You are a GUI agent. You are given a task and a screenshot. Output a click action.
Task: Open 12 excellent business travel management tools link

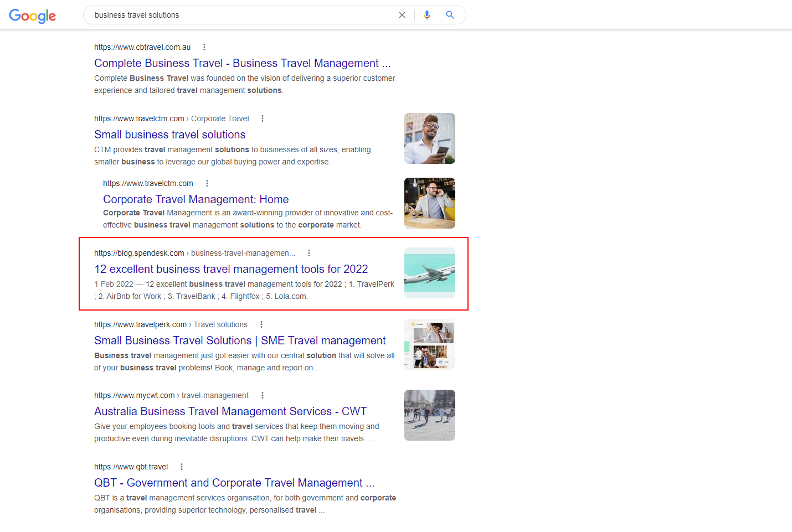(x=231, y=269)
